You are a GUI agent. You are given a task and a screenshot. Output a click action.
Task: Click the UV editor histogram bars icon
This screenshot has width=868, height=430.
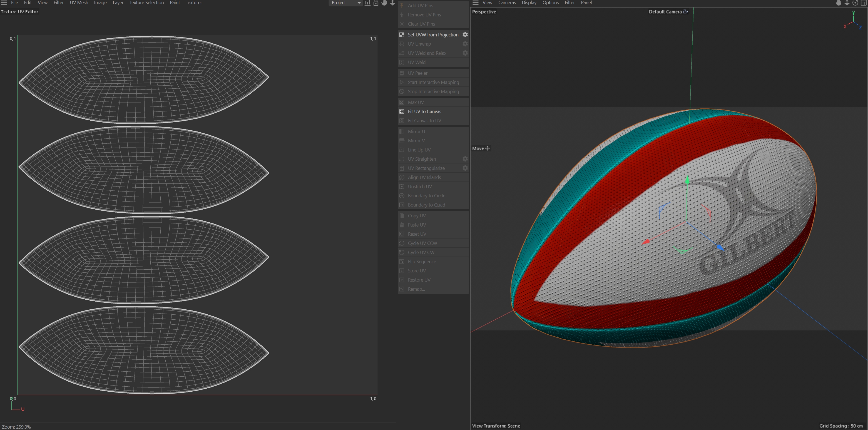point(367,3)
